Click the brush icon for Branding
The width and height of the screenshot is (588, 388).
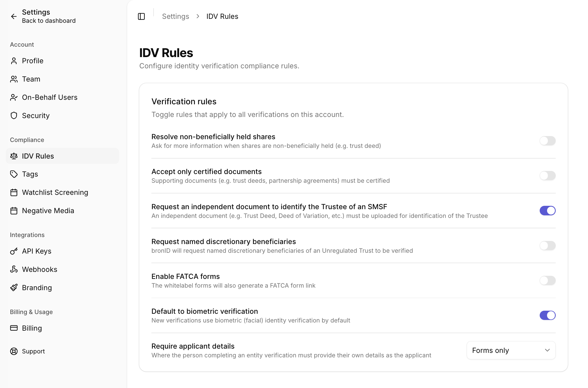[x=14, y=288]
